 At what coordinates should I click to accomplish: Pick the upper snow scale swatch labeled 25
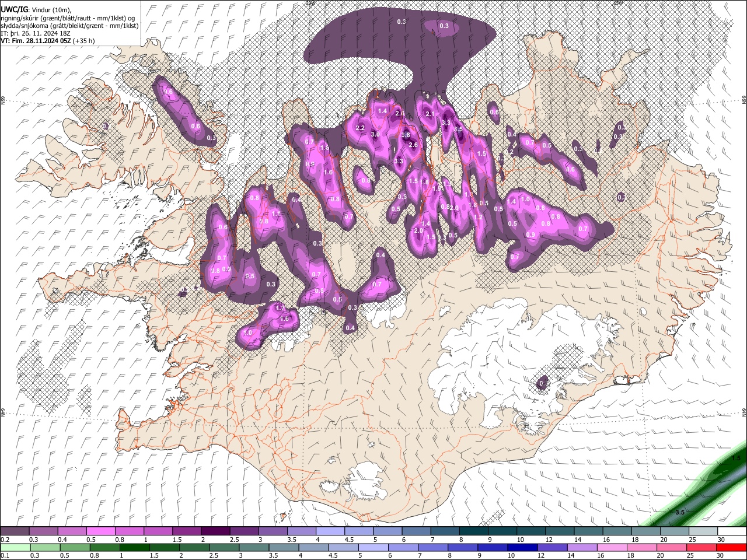click(x=703, y=531)
